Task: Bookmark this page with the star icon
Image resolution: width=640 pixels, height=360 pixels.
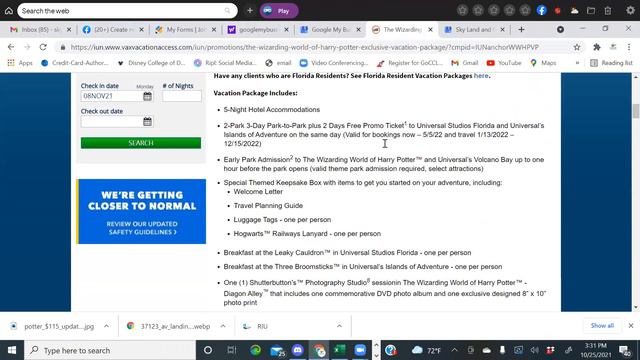Action: point(577,47)
